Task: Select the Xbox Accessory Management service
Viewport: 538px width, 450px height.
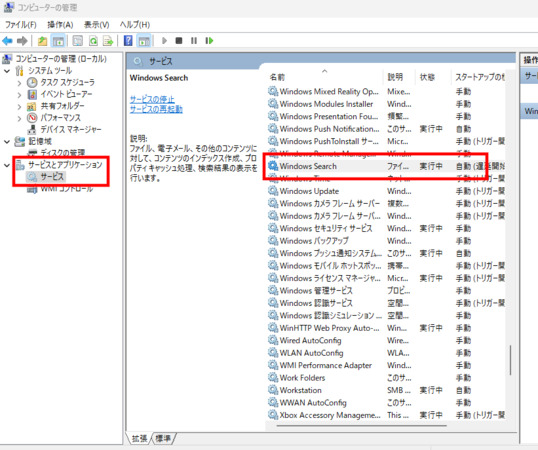Action: [x=386, y=415]
